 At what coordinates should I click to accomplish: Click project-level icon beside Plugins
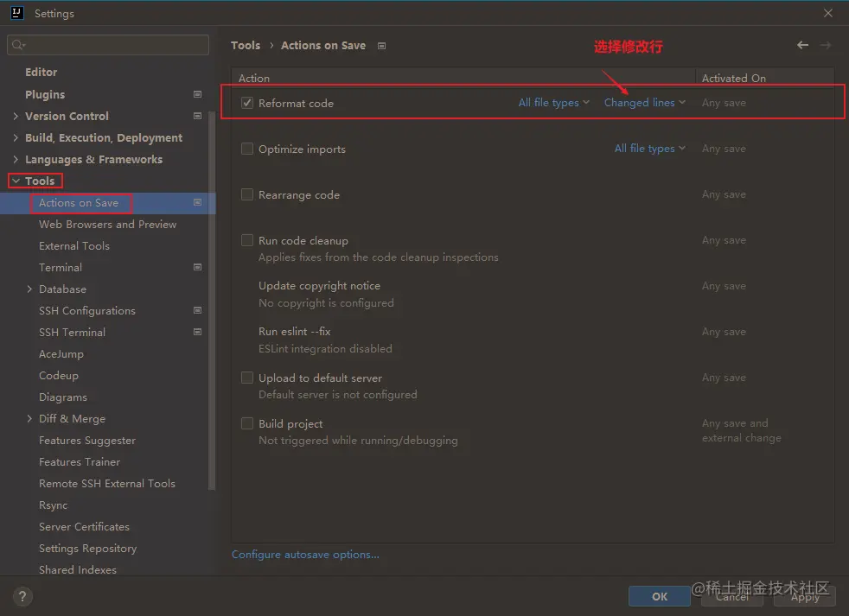198,94
